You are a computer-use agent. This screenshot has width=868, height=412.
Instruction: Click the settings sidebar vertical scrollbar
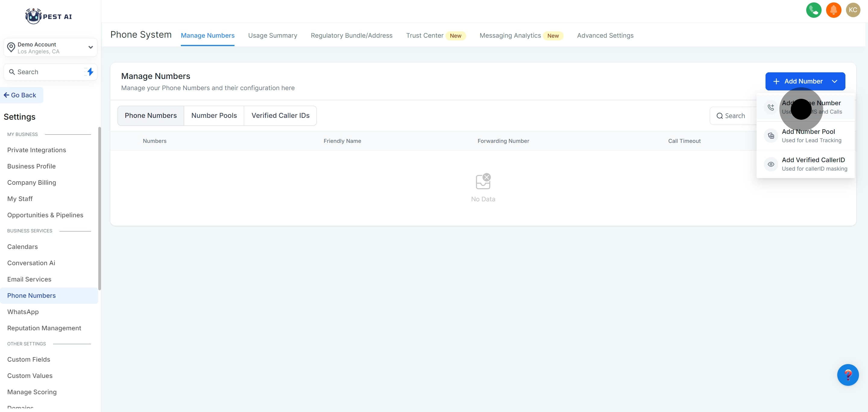99,209
